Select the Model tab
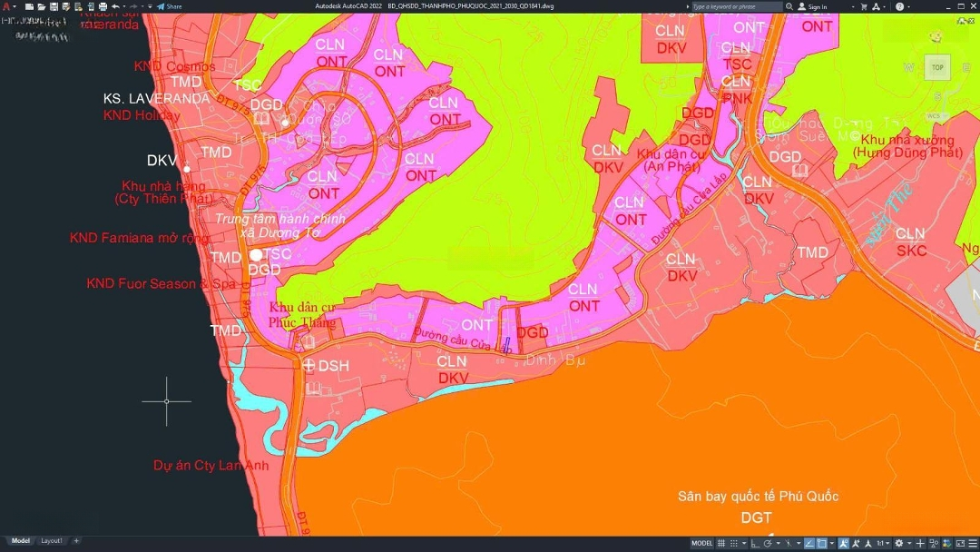The width and height of the screenshot is (980, 552). point(20,541)
